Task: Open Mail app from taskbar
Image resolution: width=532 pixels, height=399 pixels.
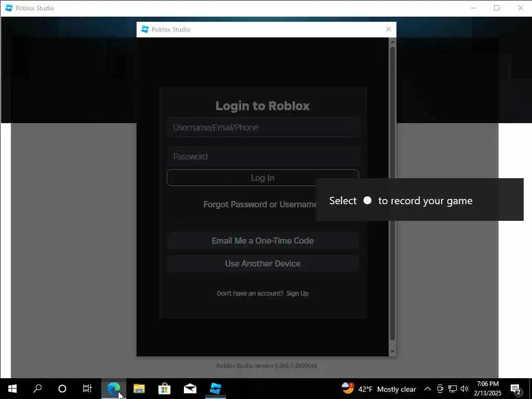Action: tap(190, 389)
